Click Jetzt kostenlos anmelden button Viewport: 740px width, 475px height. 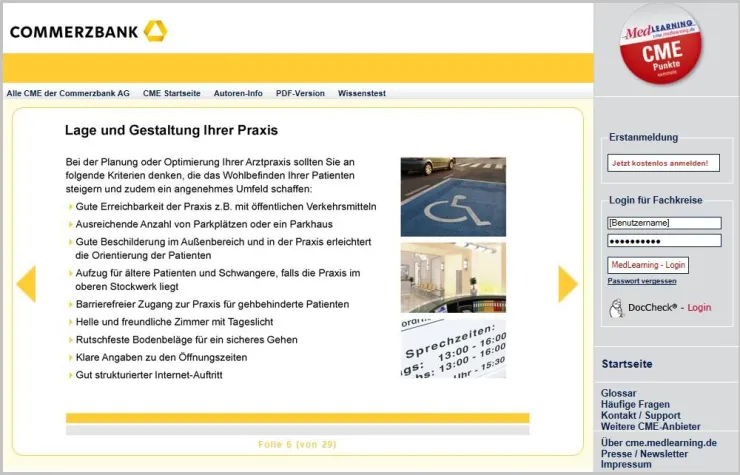(x=662, y=163)
